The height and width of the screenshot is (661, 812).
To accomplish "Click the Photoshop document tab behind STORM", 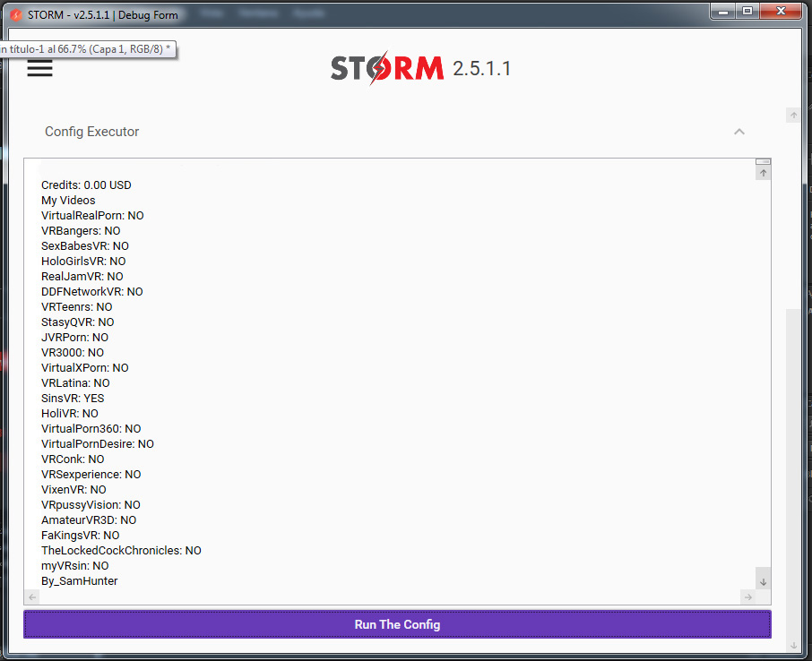I will 87,49.
